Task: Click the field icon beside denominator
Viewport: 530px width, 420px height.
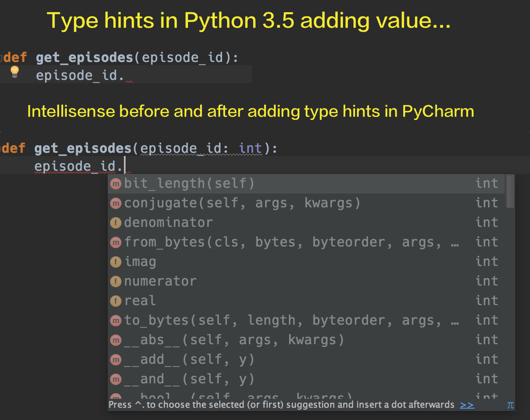Action: click(x=116, y=223)
